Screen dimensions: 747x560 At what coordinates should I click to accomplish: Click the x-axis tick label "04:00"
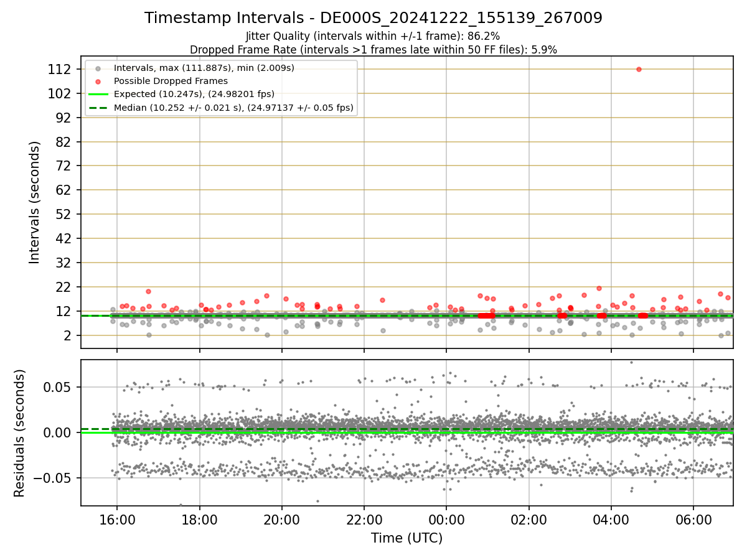click(611, 520)
